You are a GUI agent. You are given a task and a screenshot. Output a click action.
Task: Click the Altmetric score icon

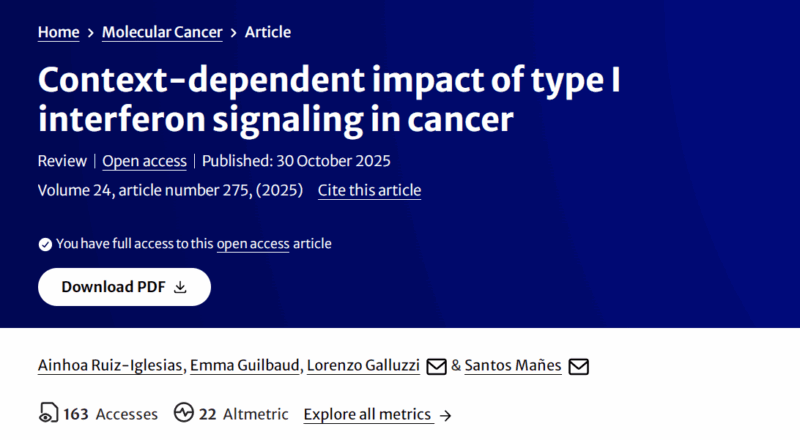pos(183,414)
